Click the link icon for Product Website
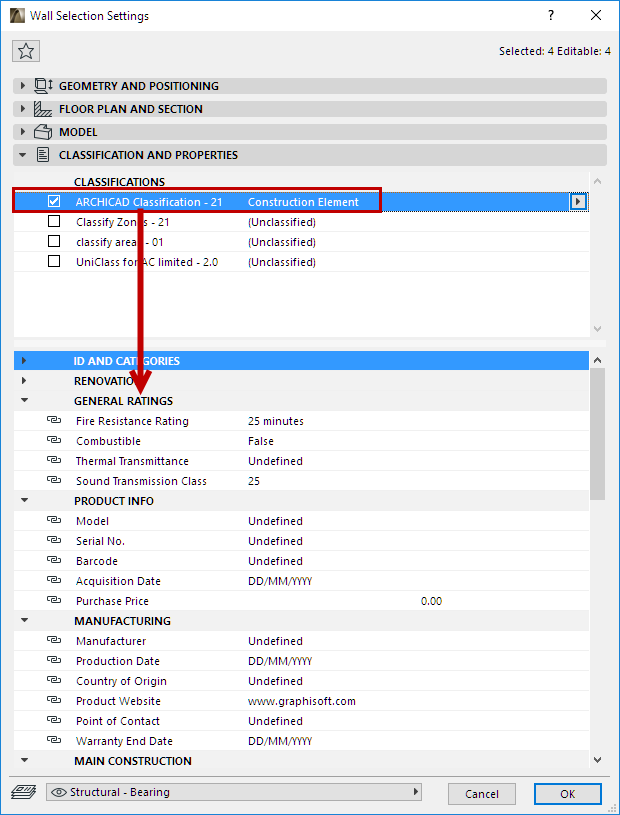This screenshot has width=620, height=815. 54,701
